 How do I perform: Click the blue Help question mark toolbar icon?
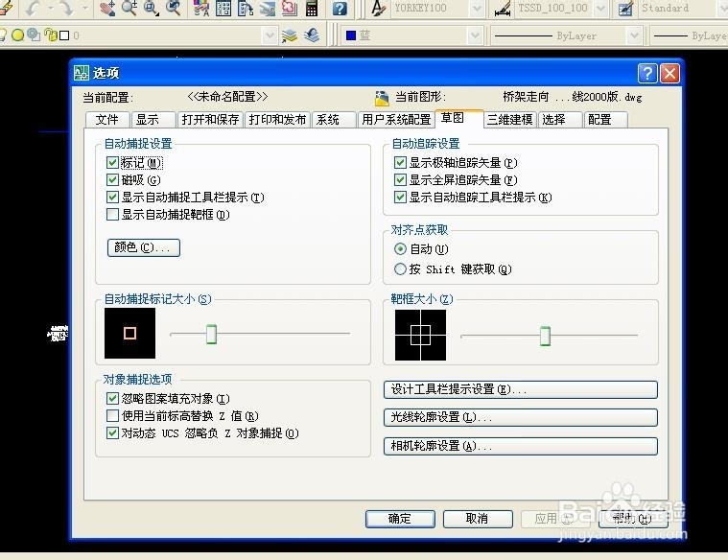tap(340, 9)
